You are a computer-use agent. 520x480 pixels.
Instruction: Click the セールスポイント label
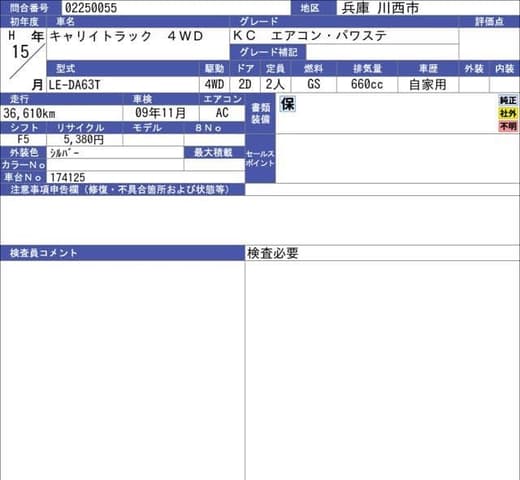(260, 159)
